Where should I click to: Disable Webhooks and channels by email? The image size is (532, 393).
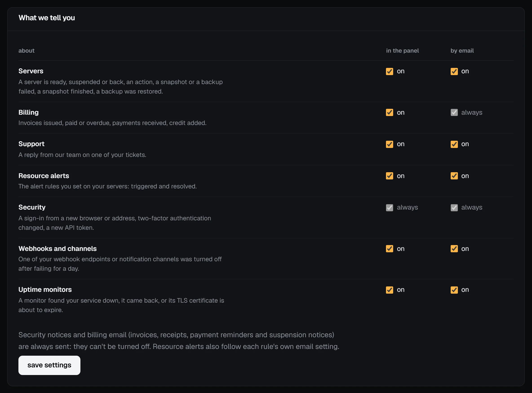[454, 249]
